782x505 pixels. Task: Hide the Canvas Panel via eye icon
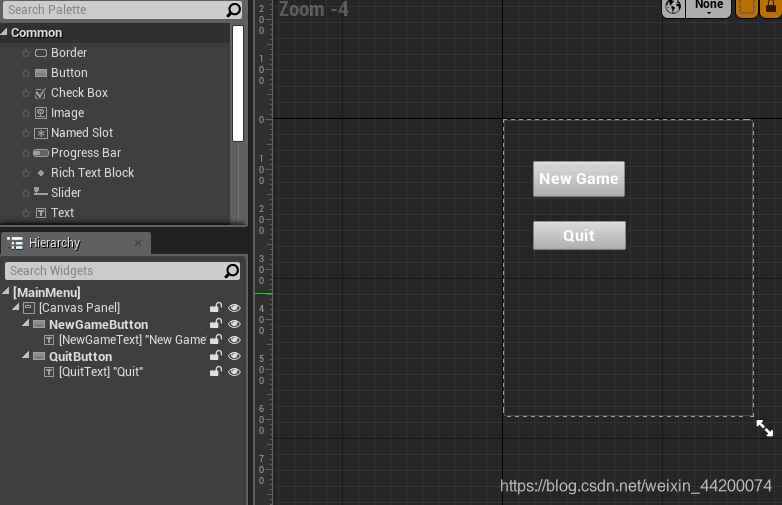(234, 308)
